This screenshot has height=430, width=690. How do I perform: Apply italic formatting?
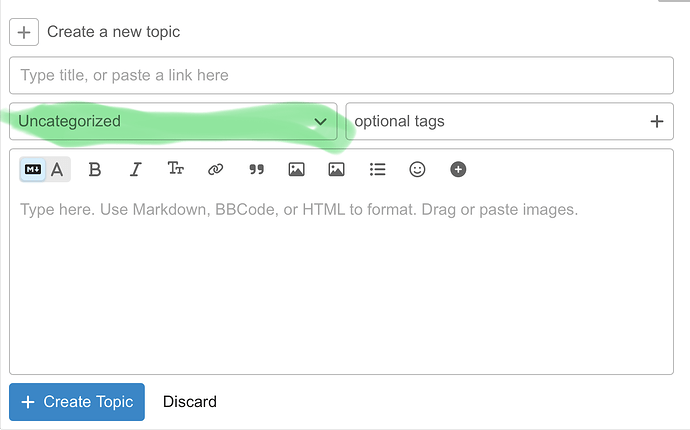tap(136, 170)
